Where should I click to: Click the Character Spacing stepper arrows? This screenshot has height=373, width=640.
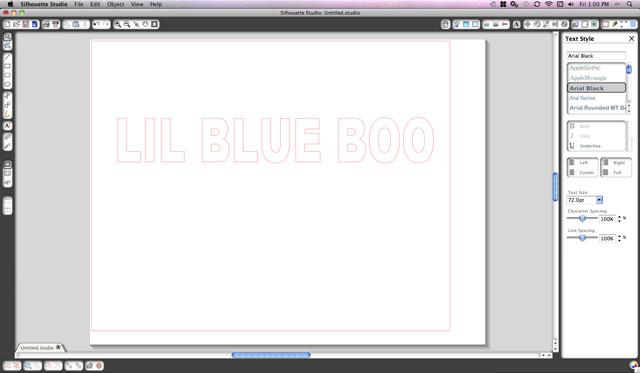click(619, 219)
